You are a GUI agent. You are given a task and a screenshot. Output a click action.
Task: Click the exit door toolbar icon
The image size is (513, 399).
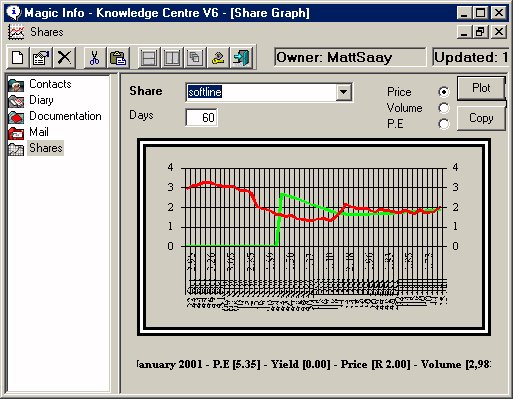coord(241,57)
